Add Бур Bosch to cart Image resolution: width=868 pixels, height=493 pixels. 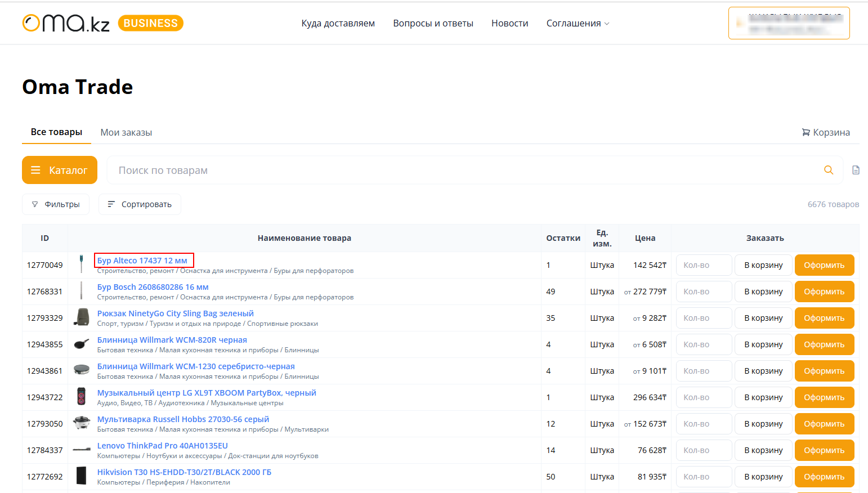click(x=763, y=292)
